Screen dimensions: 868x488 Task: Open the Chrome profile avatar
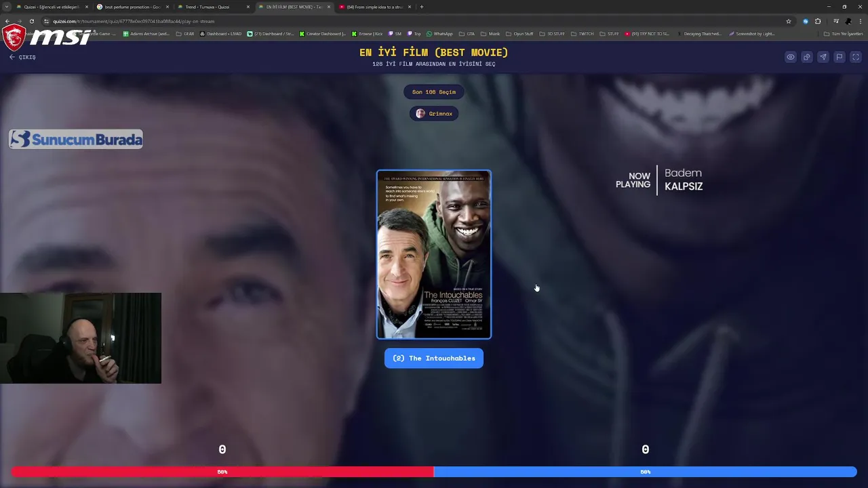click(x=848, y=21)
